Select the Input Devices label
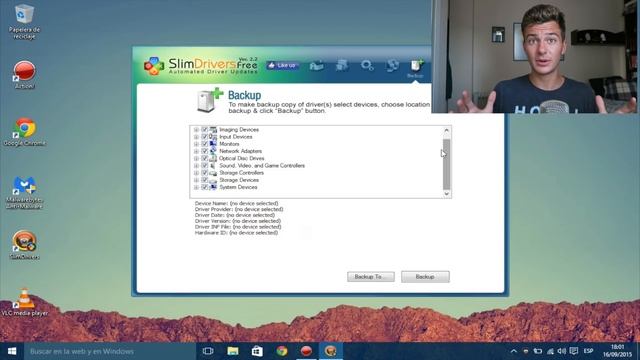The image size is (640, 360). point(236,137)
